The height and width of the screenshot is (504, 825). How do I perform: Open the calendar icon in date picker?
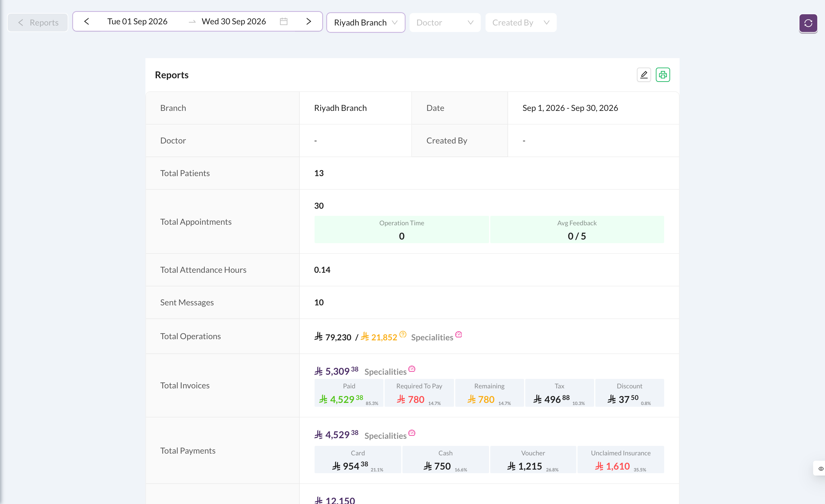pyautogui.click(x=284, y=21)
